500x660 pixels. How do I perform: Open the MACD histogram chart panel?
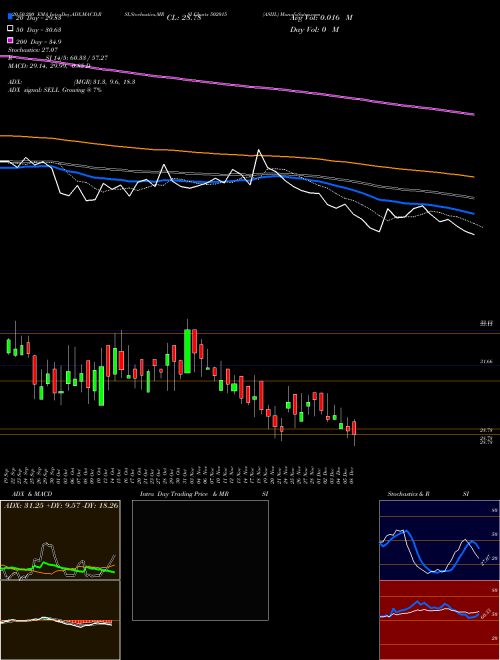click(x=60, y=620)
